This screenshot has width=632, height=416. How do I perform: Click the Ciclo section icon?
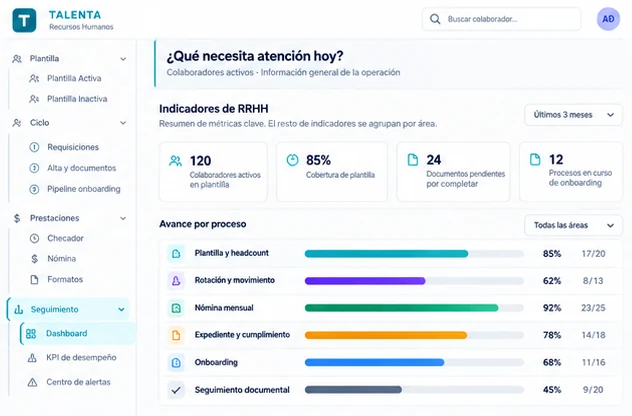click(17, 123)
